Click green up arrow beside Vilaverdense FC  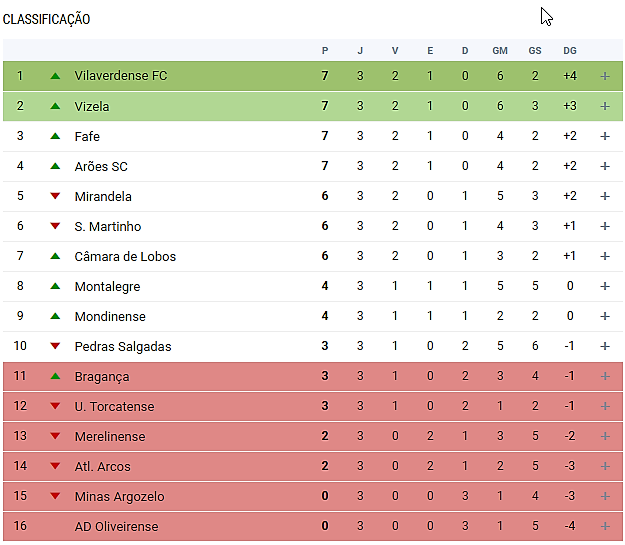click(55, 76)
